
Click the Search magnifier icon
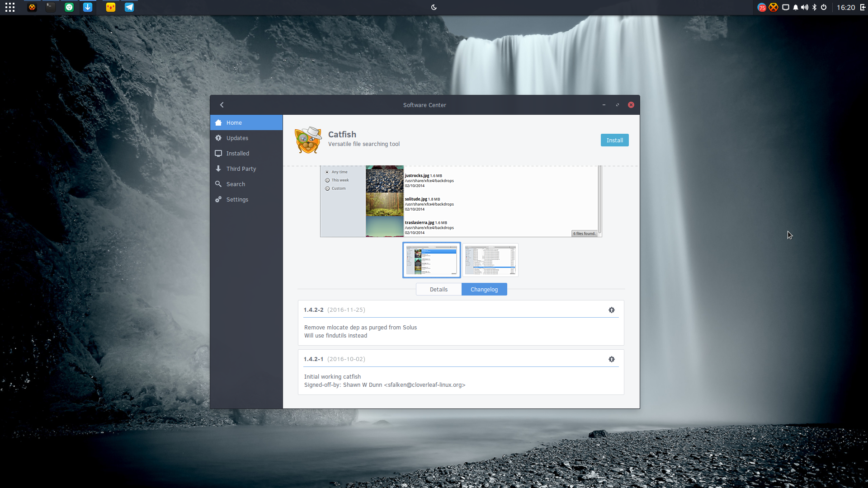pyautogui.click(x=218, y=184)
